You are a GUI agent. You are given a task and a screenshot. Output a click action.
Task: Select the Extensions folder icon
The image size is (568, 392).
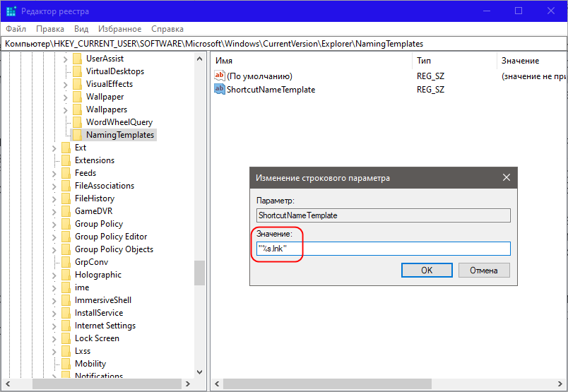pos(66,160)
